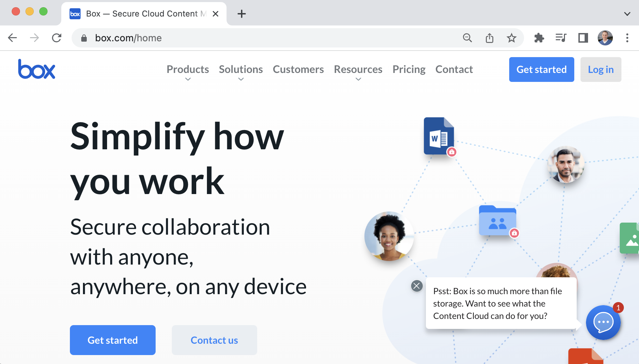The width and height of the screenshot is (639, 364).
Task: Open the Pricing page
Action: 409,69
